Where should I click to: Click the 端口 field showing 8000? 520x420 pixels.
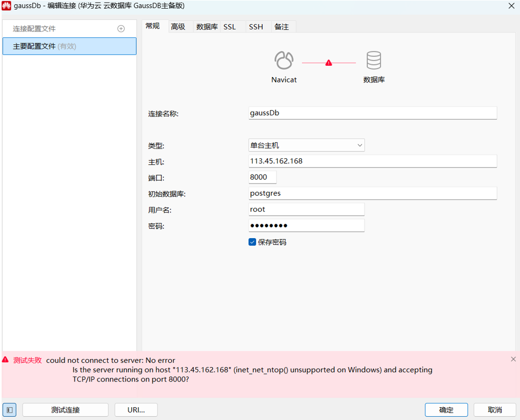coord(262,177)
